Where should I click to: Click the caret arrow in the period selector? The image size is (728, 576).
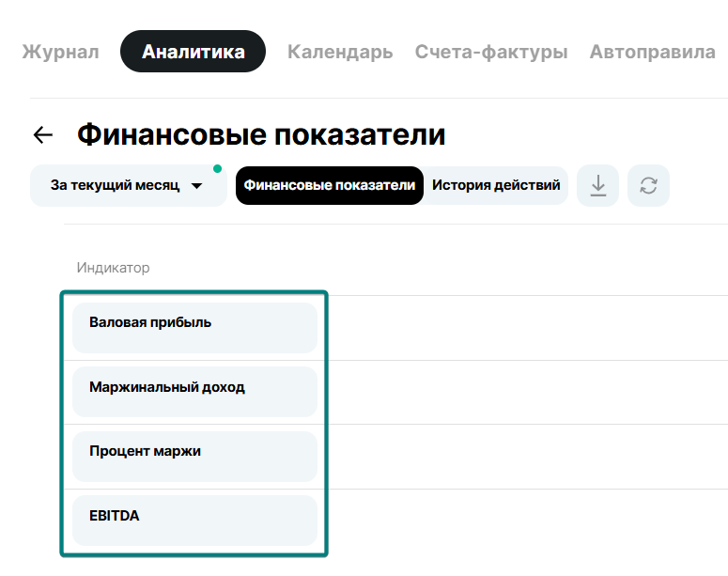pos(196,186)
